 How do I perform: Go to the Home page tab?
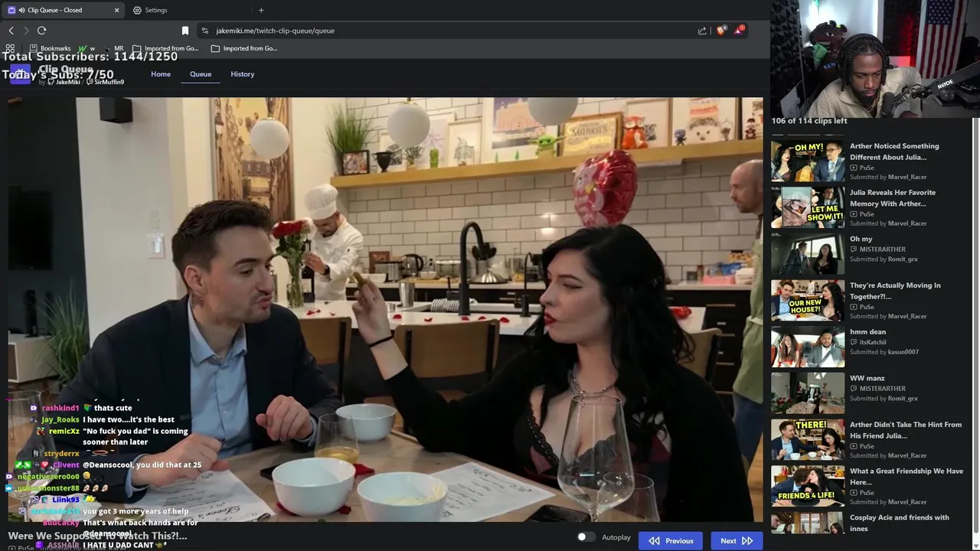click(x=161, y=74)
